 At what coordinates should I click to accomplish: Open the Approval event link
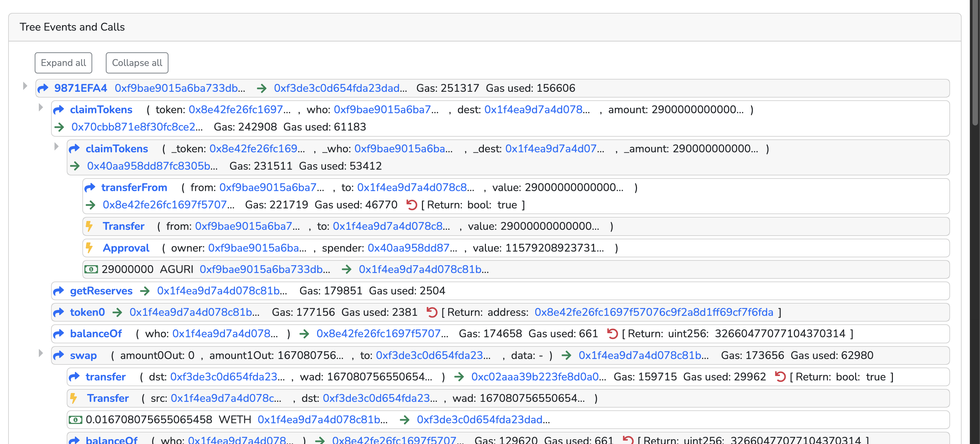(x=126, y=248)
